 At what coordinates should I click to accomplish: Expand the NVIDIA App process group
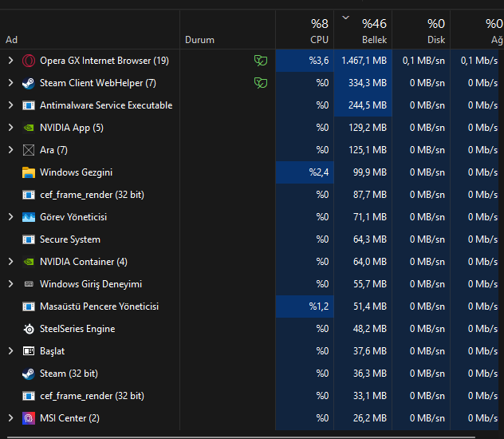[x=10, y=128]
